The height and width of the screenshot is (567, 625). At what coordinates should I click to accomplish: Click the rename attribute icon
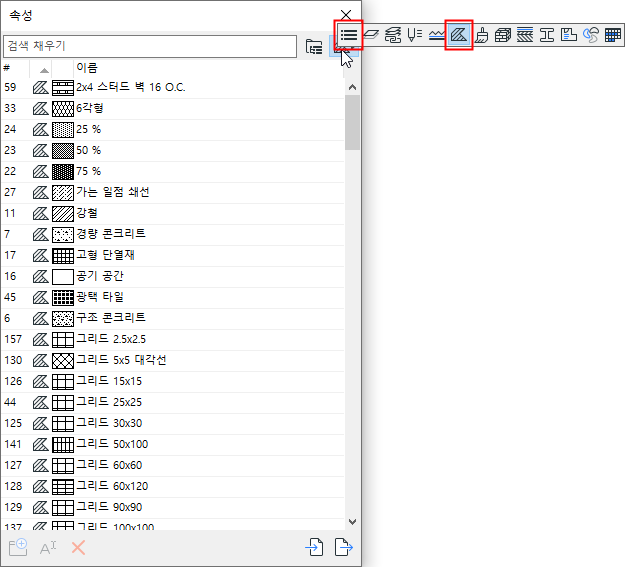point(48,548)
